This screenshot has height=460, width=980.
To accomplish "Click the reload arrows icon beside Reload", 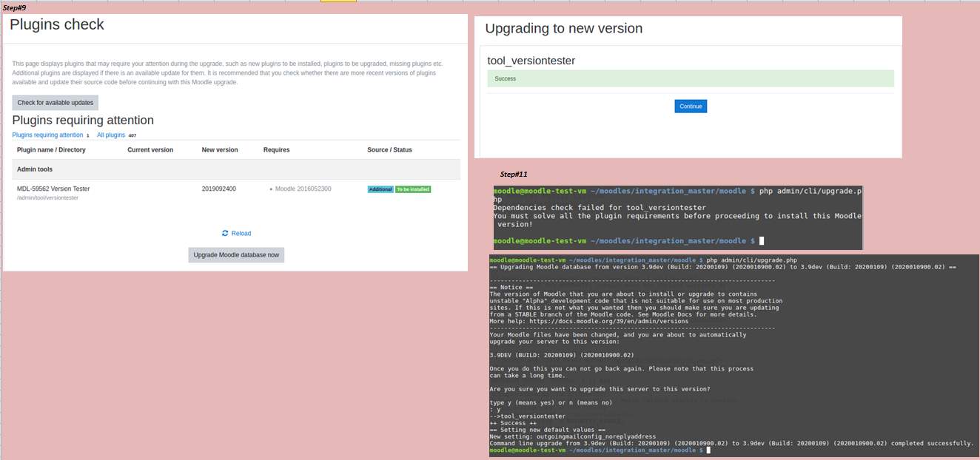I will coord(225,233).
